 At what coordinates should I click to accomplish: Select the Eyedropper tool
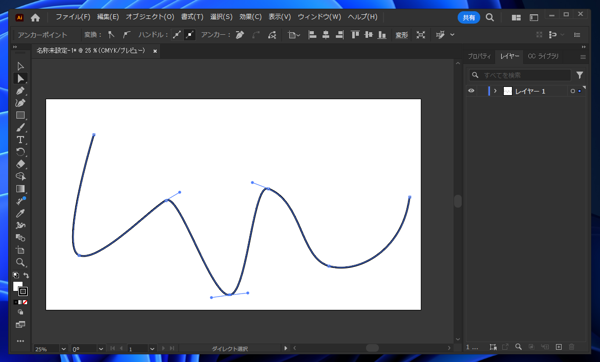(20, 213)
